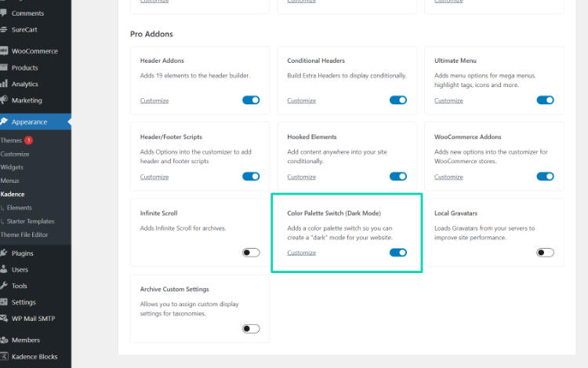This screenshot has height=368, width=588.
Task: Open the Starter Templates submenu item
Action: point(31,221)
